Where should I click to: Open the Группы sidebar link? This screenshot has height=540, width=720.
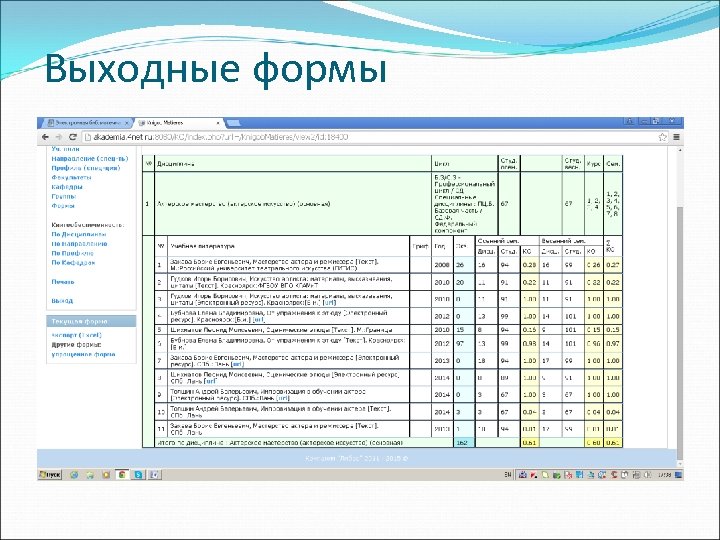pos(64,196)
